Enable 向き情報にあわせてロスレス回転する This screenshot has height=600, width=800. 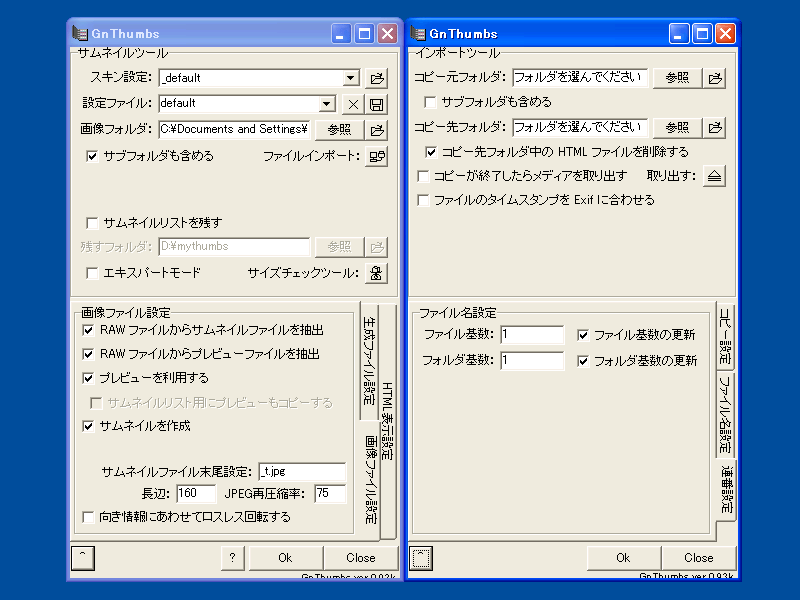88,517
